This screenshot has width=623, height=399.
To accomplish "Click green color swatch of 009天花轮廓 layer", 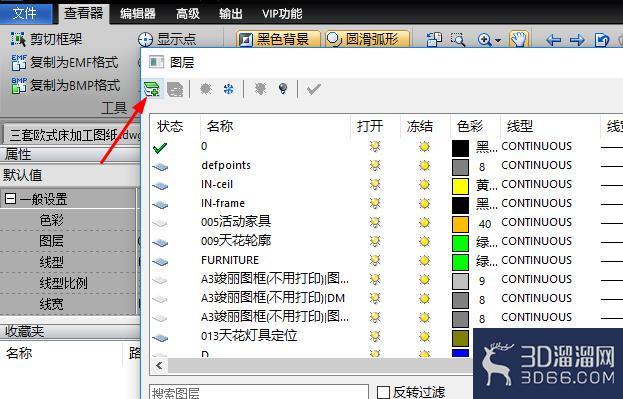I will [460, 243].
